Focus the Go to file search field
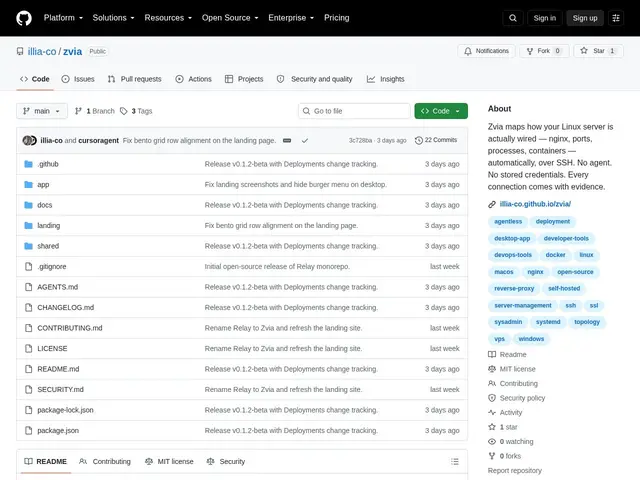The image size is (640, 480). pyautogui.click(x=354, y=111)
